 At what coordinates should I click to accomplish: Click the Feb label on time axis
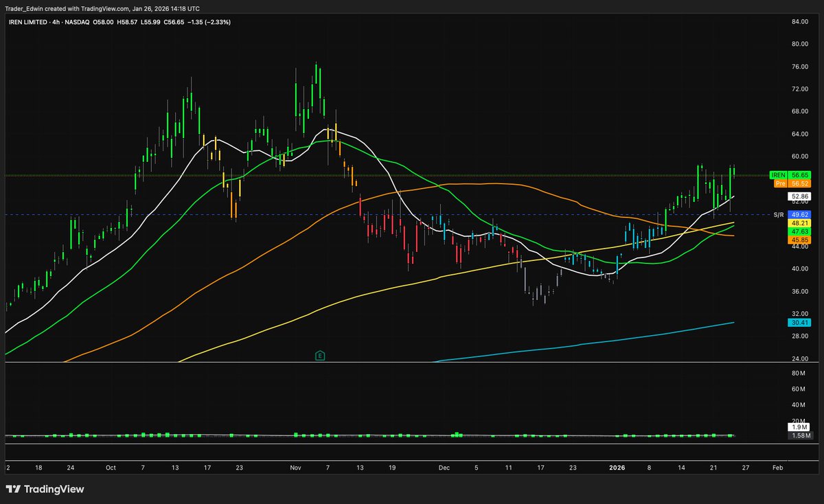[x=777, y=467]
